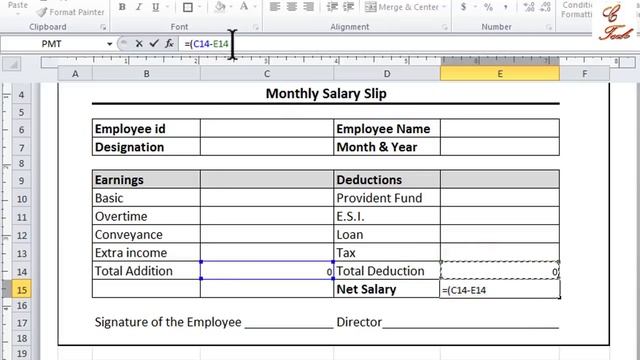Click the Monthly Salary Slip title
This screenshot has height=360, width=640.
(326, 93)
